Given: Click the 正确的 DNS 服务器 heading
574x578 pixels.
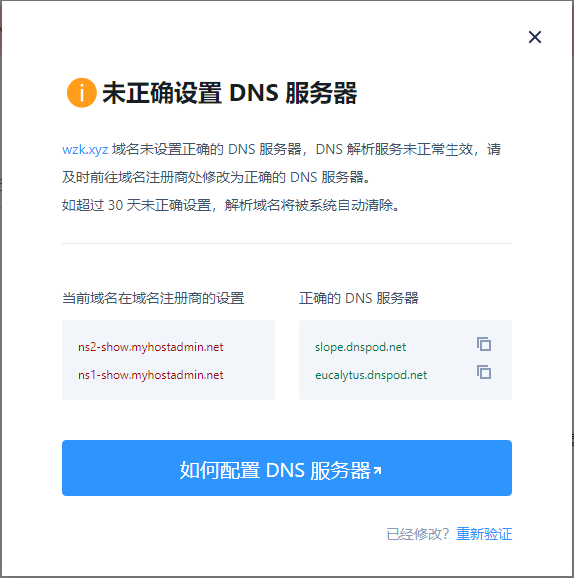Looking at the screenshot, I should pos(359,298).
